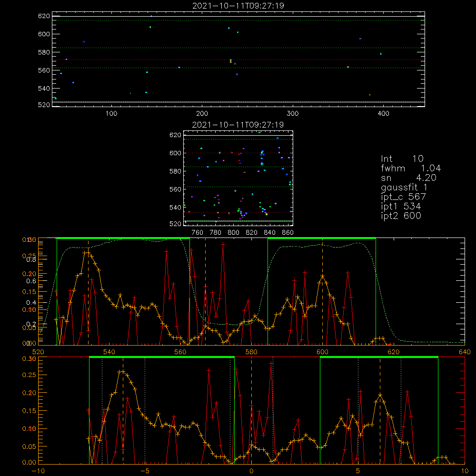
Task: Click x-axis label 0 on bottom plot
Action: tap(251, 471)
